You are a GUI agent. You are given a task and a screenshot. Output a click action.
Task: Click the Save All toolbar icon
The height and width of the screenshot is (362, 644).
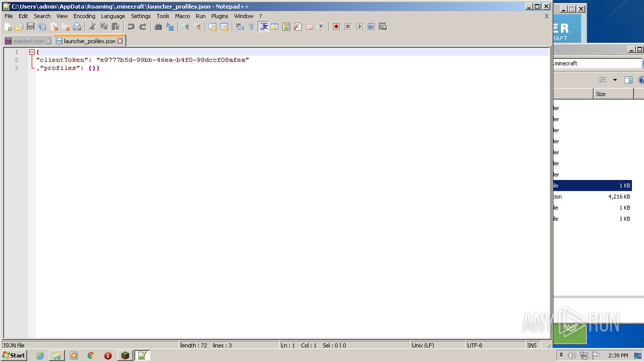[x=42, y=27]
